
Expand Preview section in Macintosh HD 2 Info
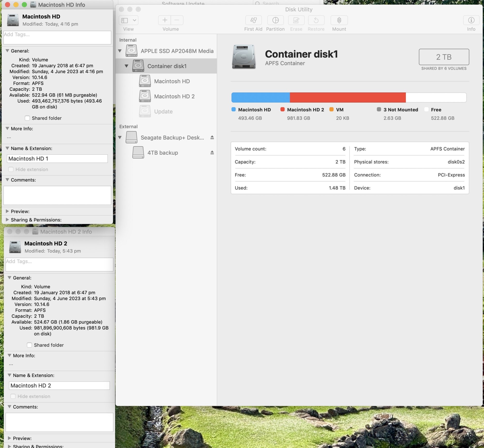point(9,438)
